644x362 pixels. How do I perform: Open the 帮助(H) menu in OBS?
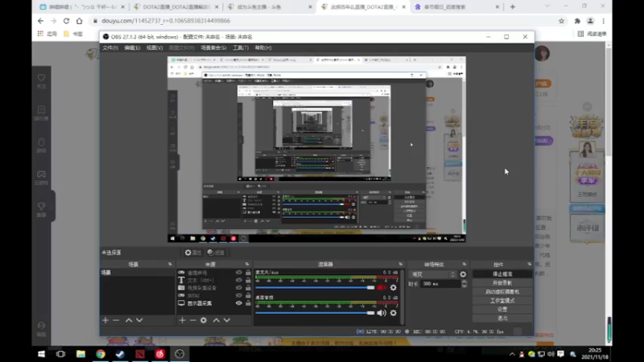(x=263, y=48)
